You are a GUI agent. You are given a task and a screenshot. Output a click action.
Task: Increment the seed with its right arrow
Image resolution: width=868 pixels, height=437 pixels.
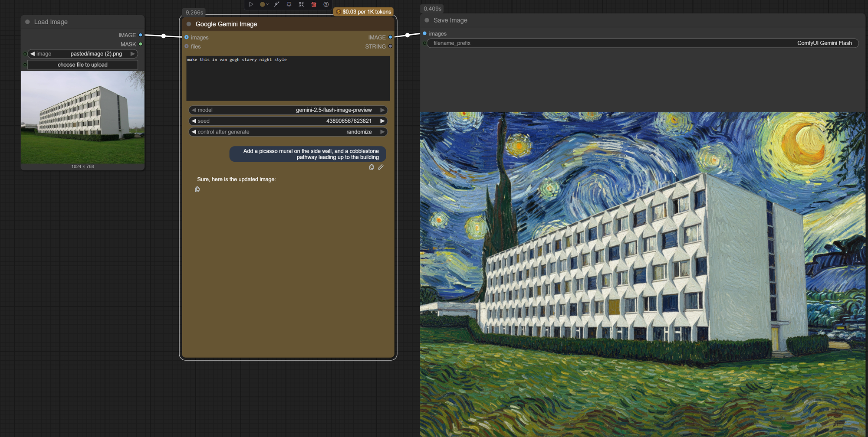point(382,121)
